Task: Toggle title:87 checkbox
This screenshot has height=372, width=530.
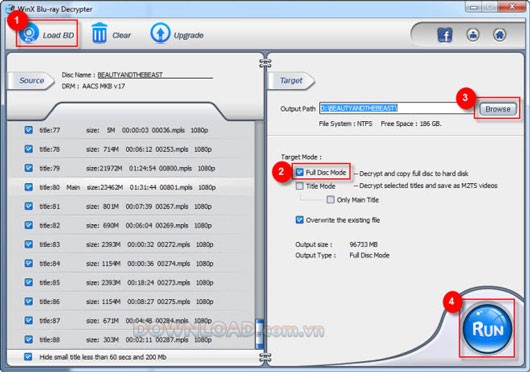Action: pyautogui.click(x=29, y=320)
